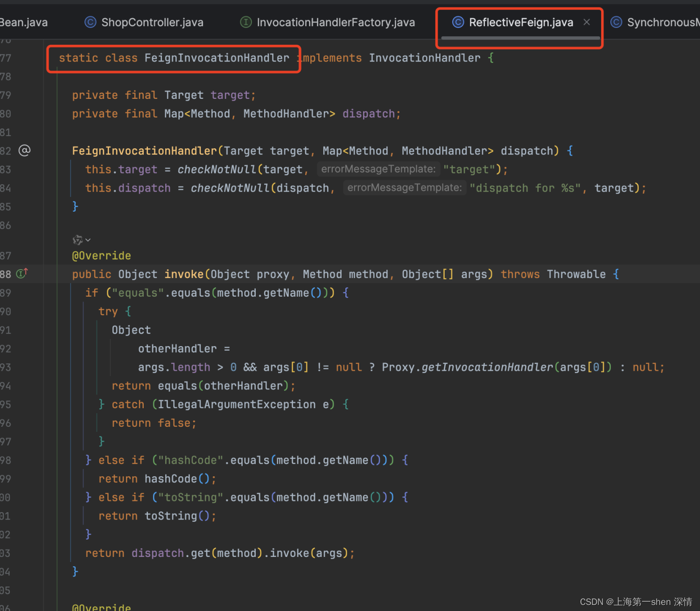The width and height of the screenshot is (700, 611).
Task: Select the ReflectiveFeign.java tab
Action: [521, 22]
